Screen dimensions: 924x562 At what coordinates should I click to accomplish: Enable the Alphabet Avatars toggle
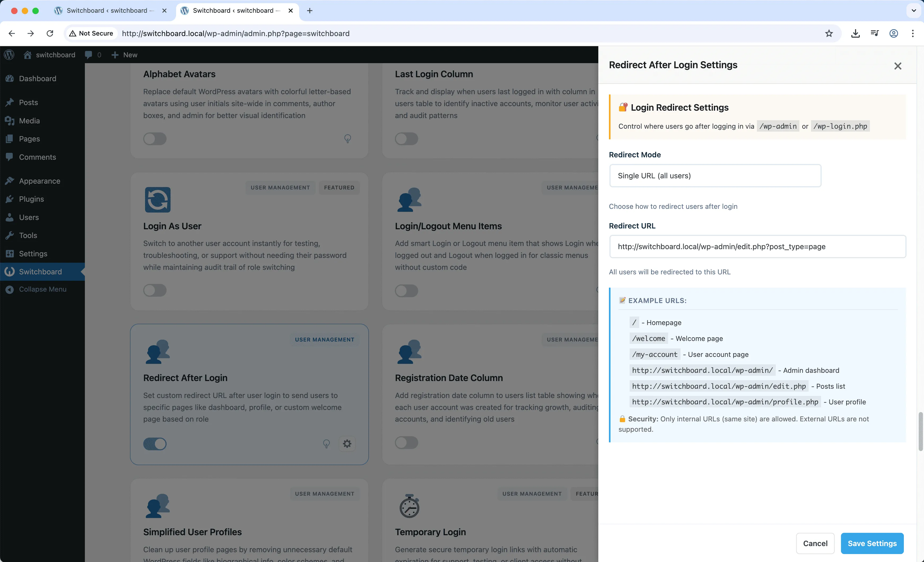click(155, 139)
